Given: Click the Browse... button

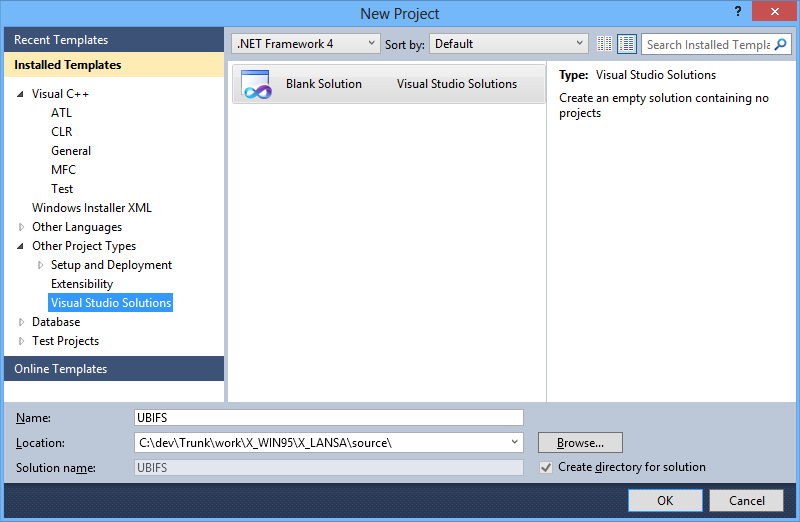Looking at the screenshot, I should click(x=580, y=442).
